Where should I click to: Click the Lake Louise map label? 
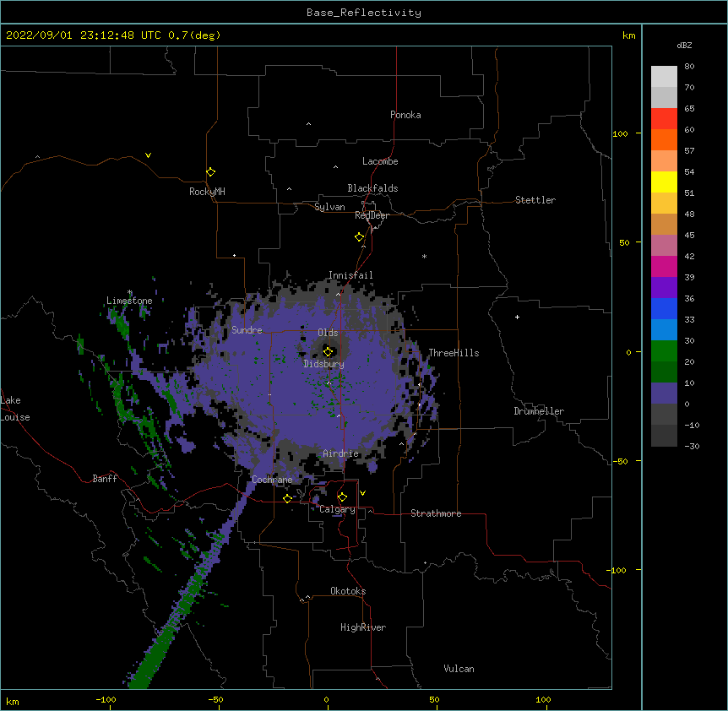15,409
